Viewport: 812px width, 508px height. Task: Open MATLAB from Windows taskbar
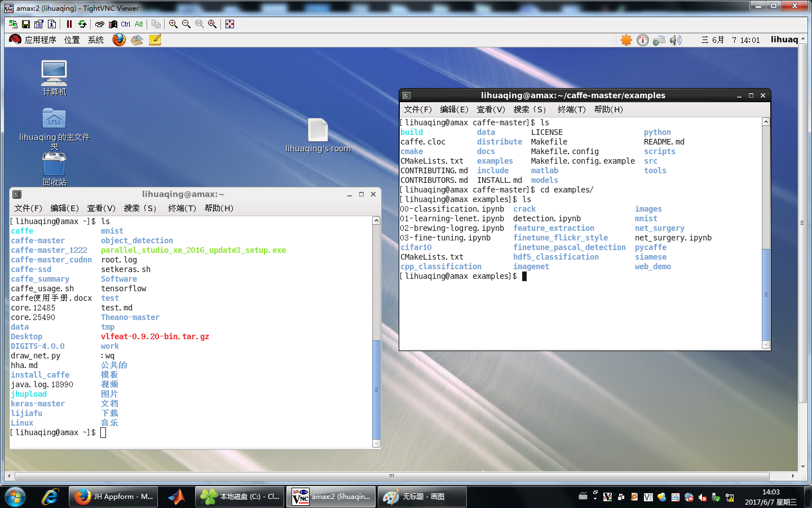tap(176, 497)
